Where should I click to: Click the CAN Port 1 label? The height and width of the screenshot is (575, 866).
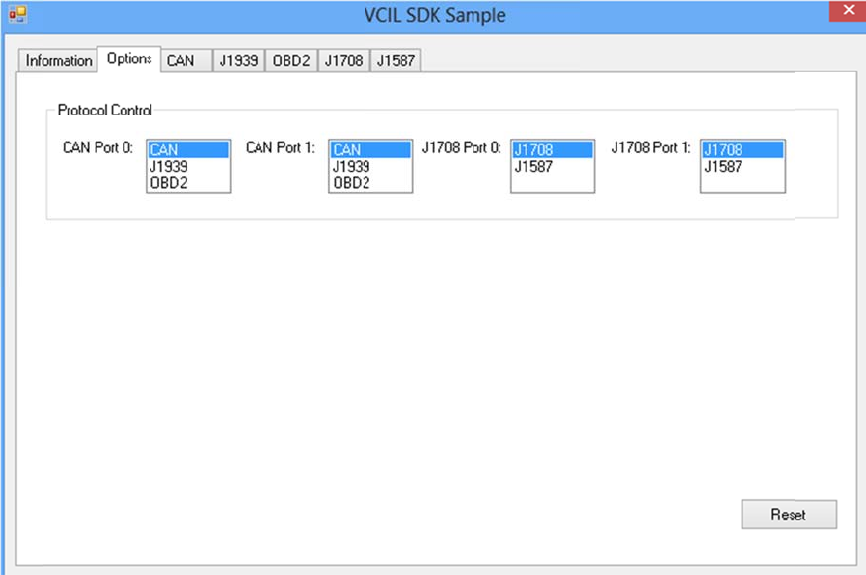click(x=281, y=147)
